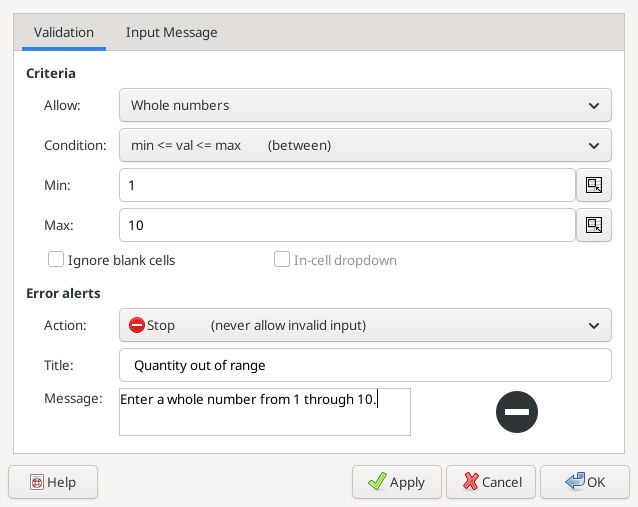
Task: Click the large stop sign preview icon
Action: (517, 412)
